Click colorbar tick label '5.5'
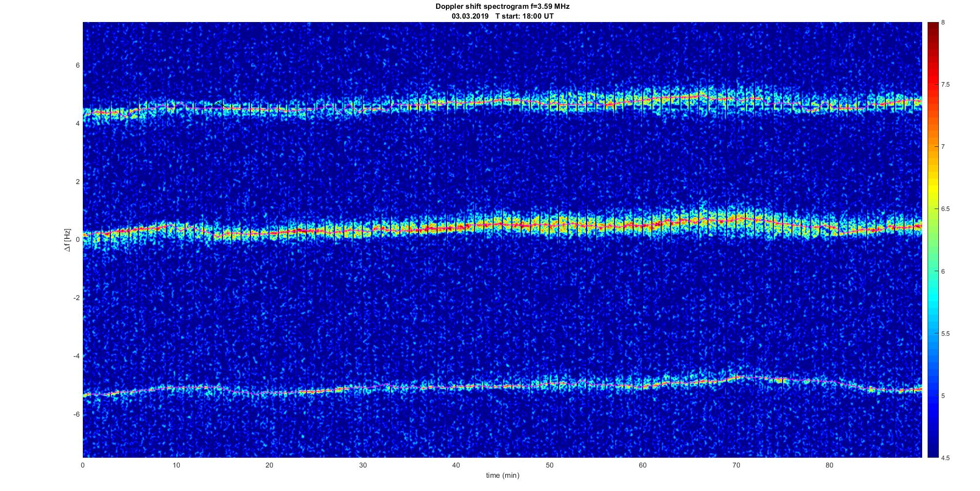This screenshot has height=491, width=980. pyautogui.click(x=945, y=334)
